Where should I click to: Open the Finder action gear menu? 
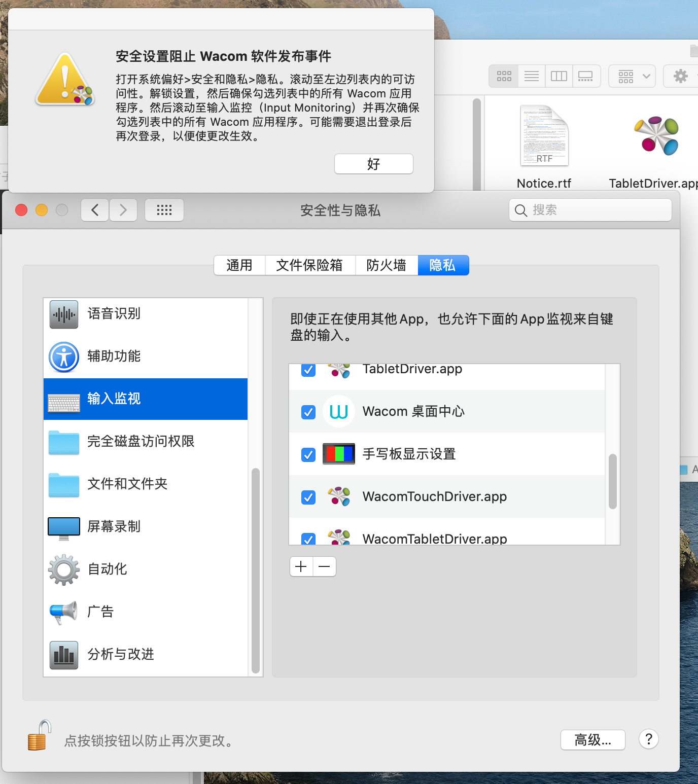click(681, 76)
